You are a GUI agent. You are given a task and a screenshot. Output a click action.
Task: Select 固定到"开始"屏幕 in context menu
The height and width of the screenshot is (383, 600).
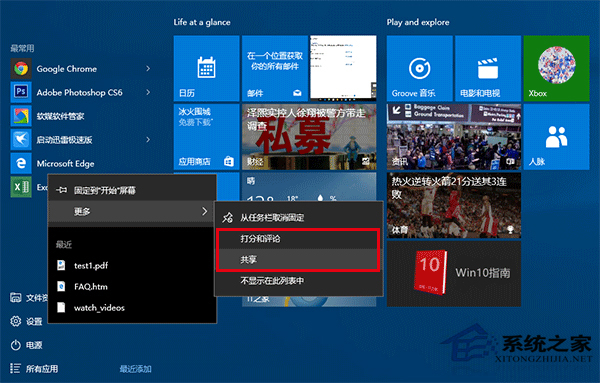(132, 190)
